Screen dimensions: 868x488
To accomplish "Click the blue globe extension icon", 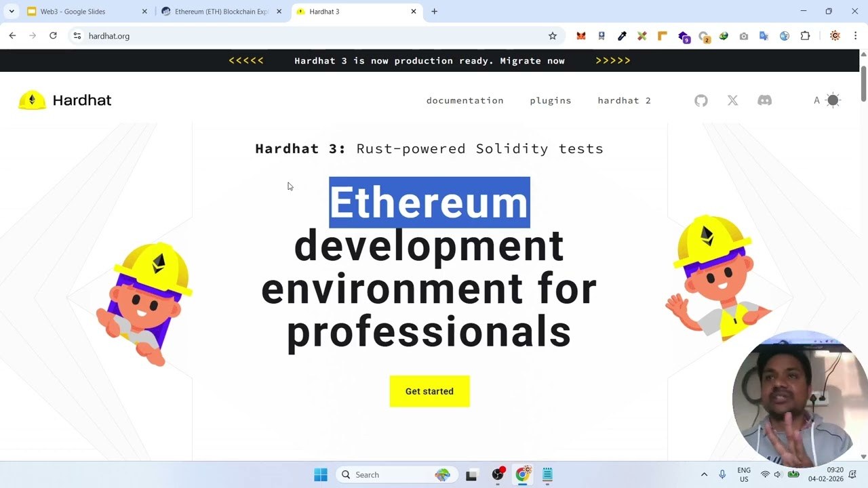I will [785, 36].
